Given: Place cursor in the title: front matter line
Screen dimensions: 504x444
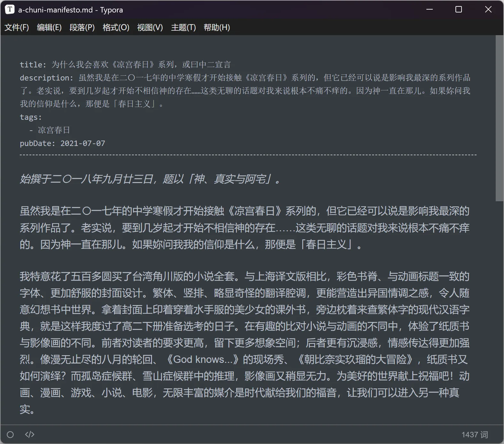Looking at the screenshot, I should coord(125,65).
